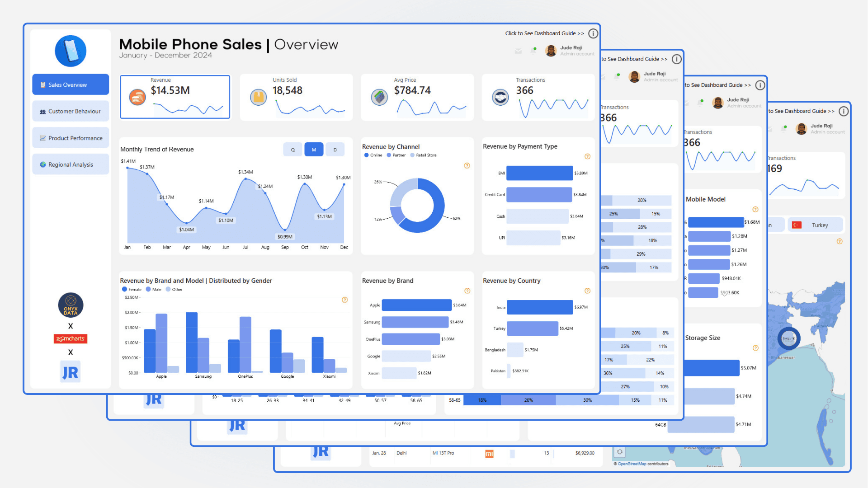Click the map reset icon in rearmost window
Image resolution: width=868 pixels, height=488 pixels.
620,452
